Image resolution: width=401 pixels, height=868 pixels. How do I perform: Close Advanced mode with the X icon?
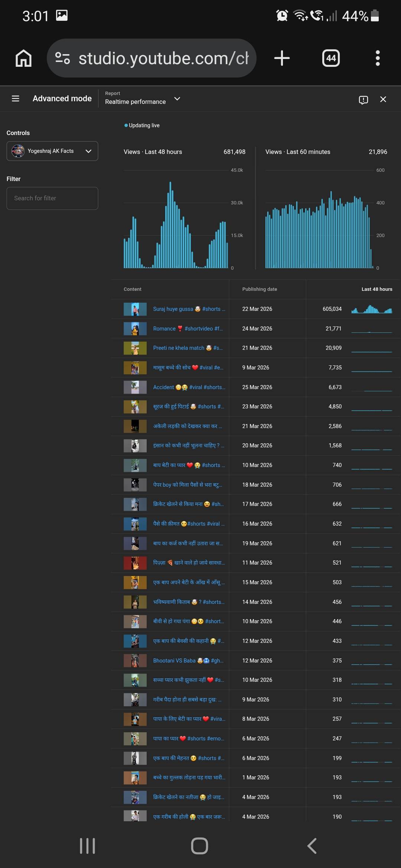383,99
